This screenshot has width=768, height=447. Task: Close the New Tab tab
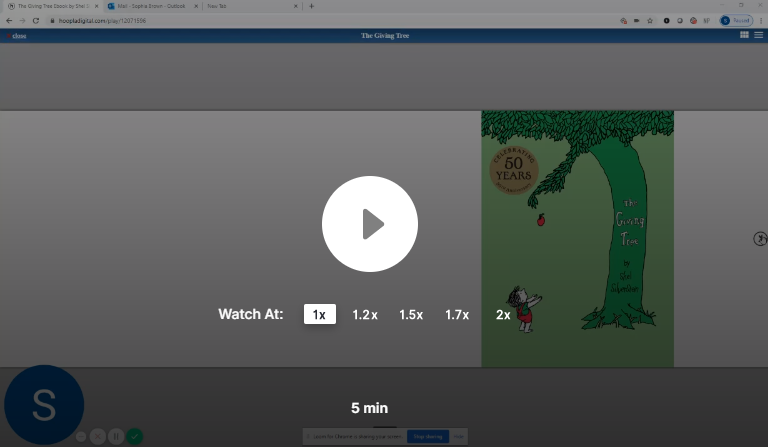coord(296,6)
